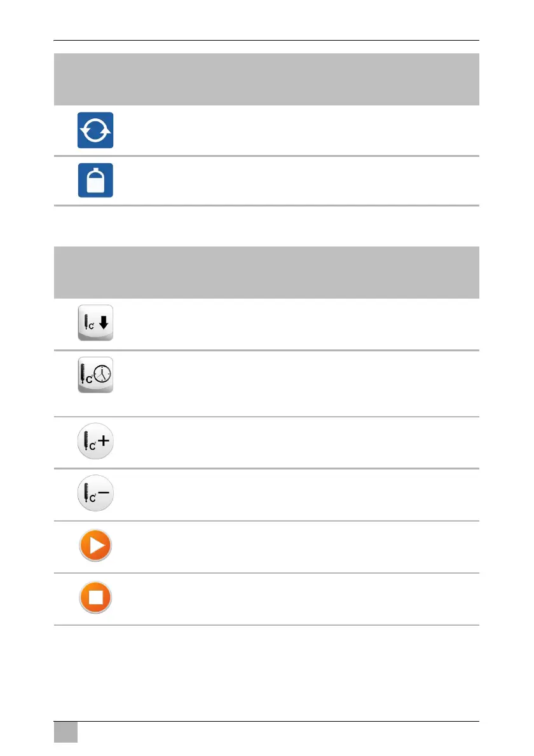The height and width of the screenshot is (756, 534).
Task: Increase temperature with the plus button
Action: point(95,442)
